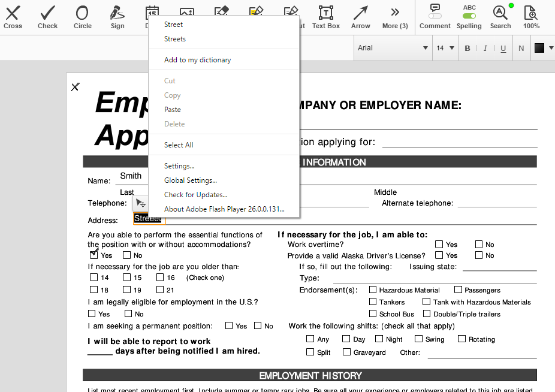Viewport: 555px width, 392px height.
Task: Check the Any shift box
Action: click(x=310, y=339)
